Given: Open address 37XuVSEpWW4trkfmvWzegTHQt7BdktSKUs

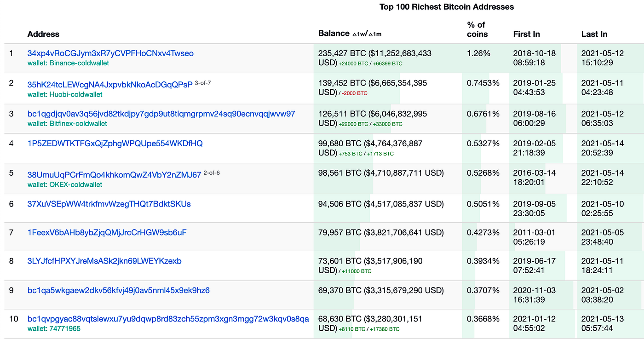Looking at the screenshot, I should coord(109,204).
